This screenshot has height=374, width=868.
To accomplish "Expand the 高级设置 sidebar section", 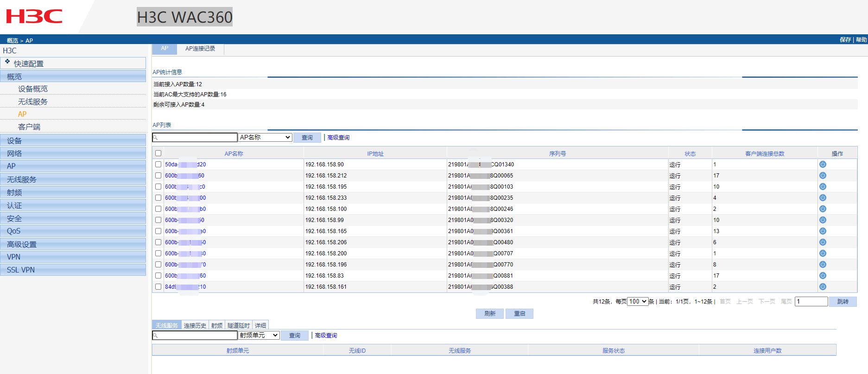I will [x=73, y=244].
